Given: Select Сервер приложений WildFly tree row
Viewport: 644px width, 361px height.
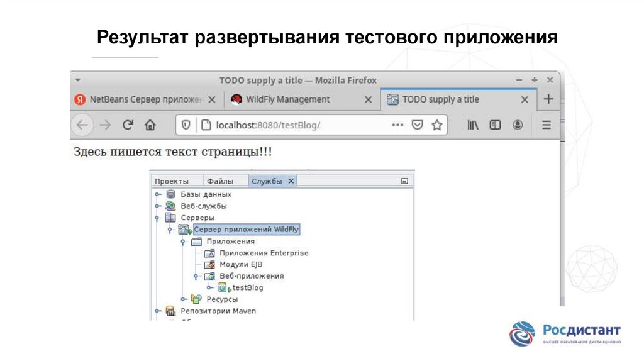Looking at the screenshot, I should [x=247, y=229].
